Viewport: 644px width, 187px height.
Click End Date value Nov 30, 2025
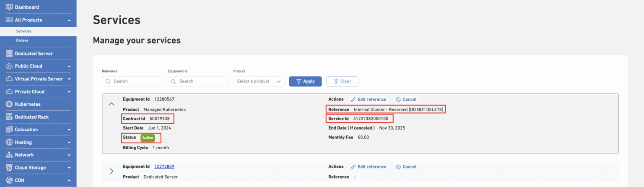(x=392, y=128)
